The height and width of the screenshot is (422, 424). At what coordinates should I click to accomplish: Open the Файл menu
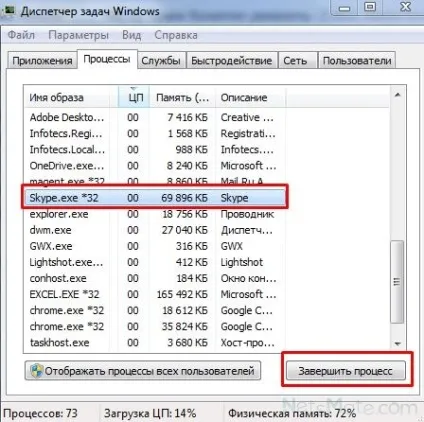(21, 35)
